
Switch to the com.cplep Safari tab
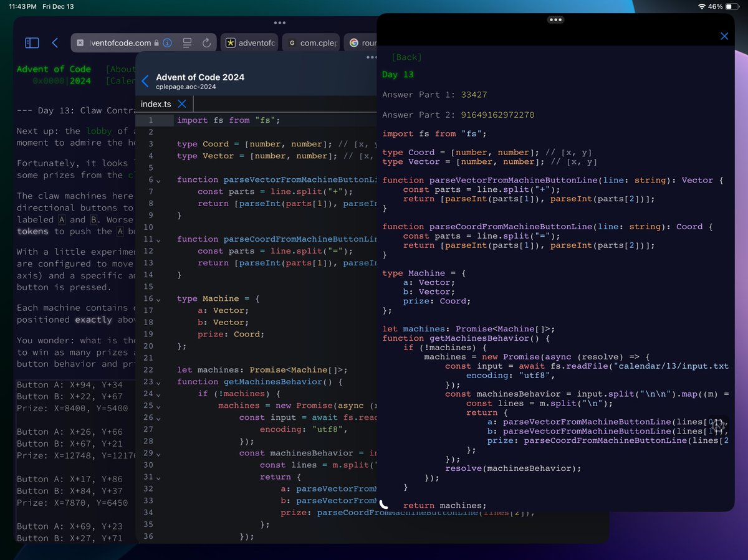click(x=311, y=43)
